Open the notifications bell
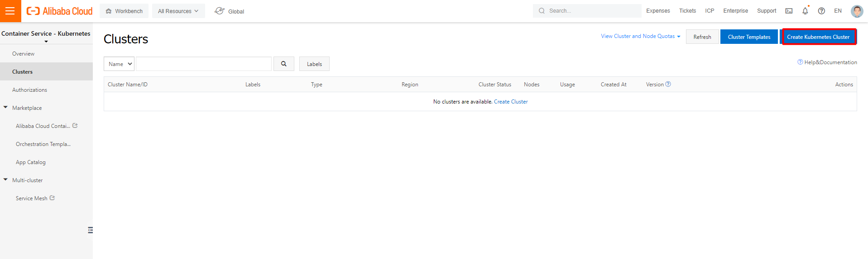868x259 pixels. 805,11
